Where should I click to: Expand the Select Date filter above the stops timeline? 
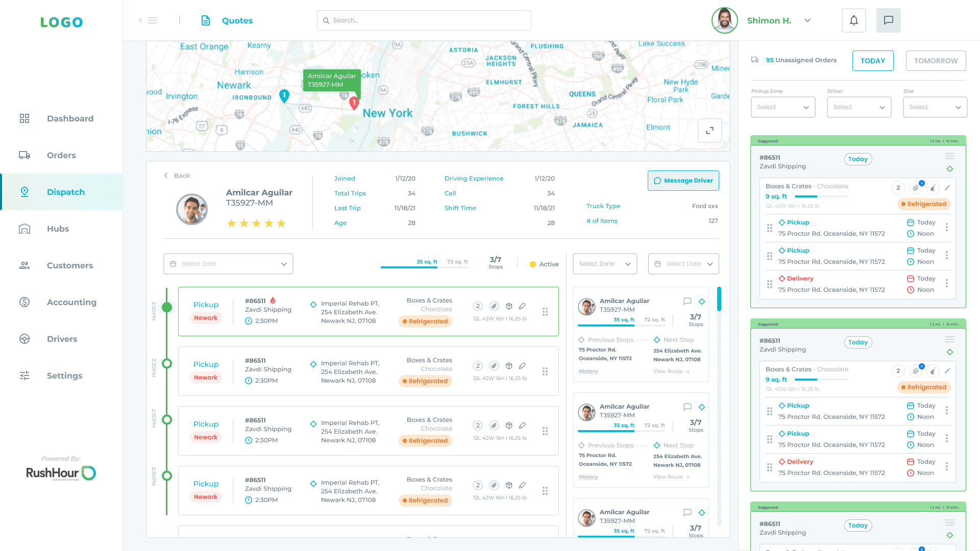click(x=228, y=264)
